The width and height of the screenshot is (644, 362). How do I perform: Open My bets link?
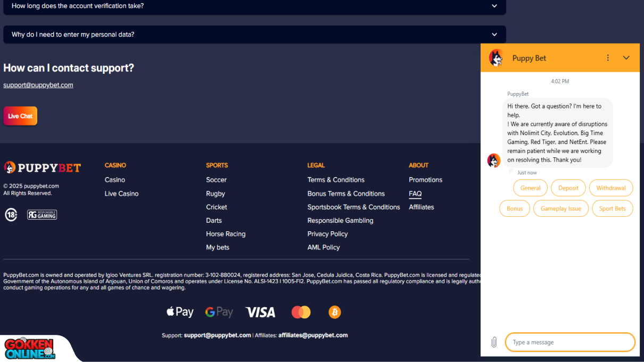click(x=218, y=247)
